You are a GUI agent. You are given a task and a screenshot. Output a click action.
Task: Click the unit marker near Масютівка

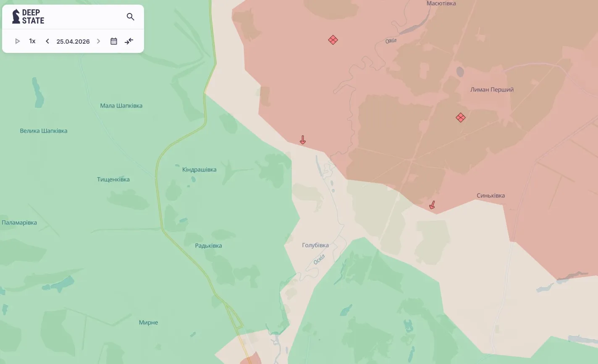click(333, 40)
